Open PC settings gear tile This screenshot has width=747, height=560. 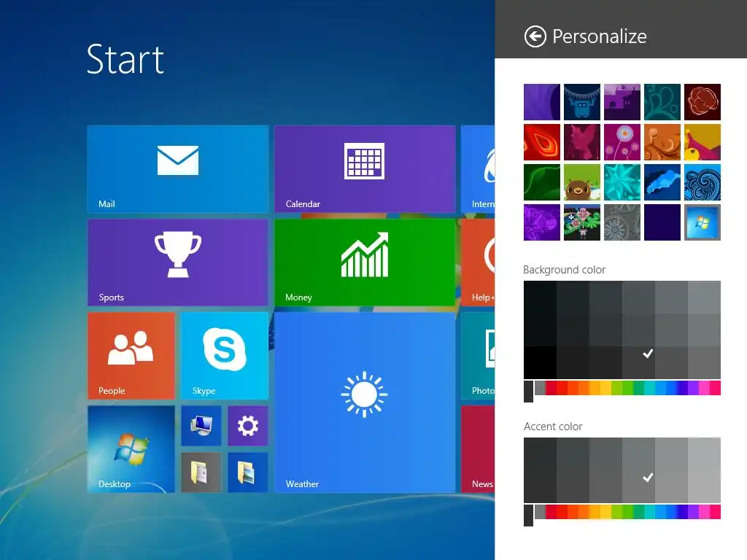tap(248, 426)
